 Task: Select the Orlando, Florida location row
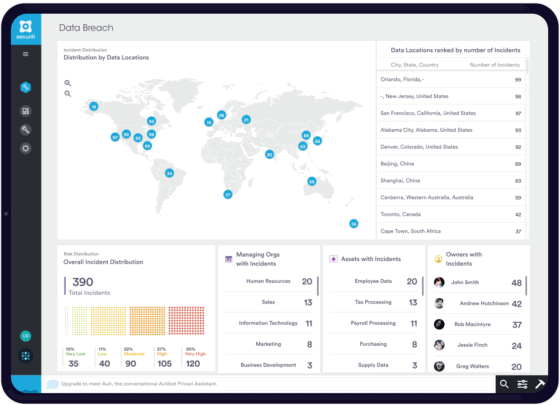tap(451, 80)
